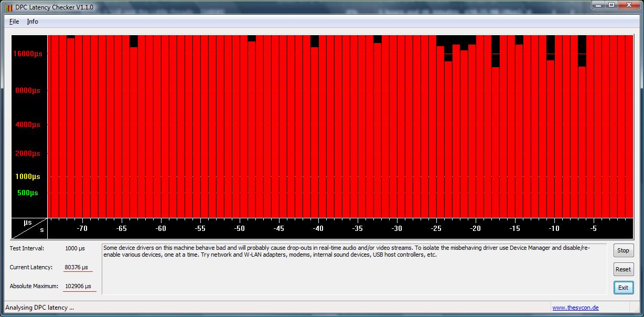Click the -45 time axis label
The image size is (644, 317).
click(279, 228)
